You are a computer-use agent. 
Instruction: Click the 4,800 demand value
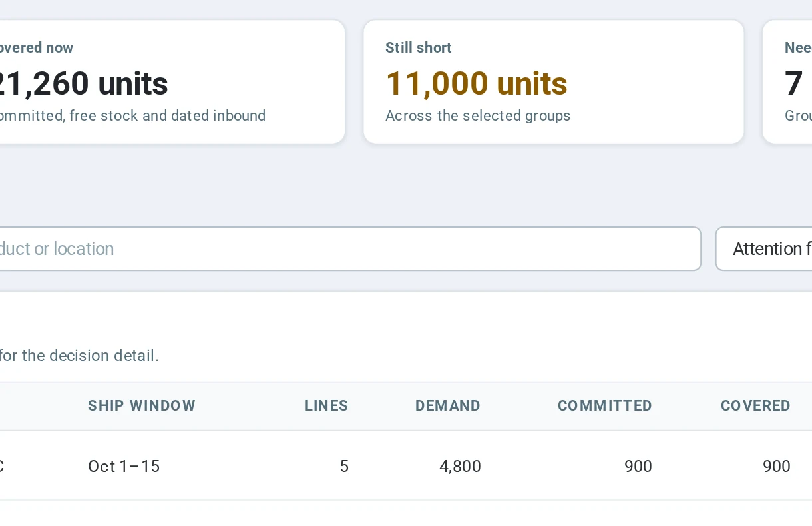(x=461, y=466)
